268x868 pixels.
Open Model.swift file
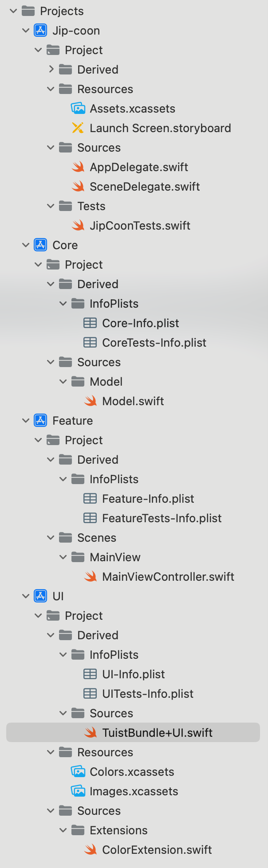point(133,401)
